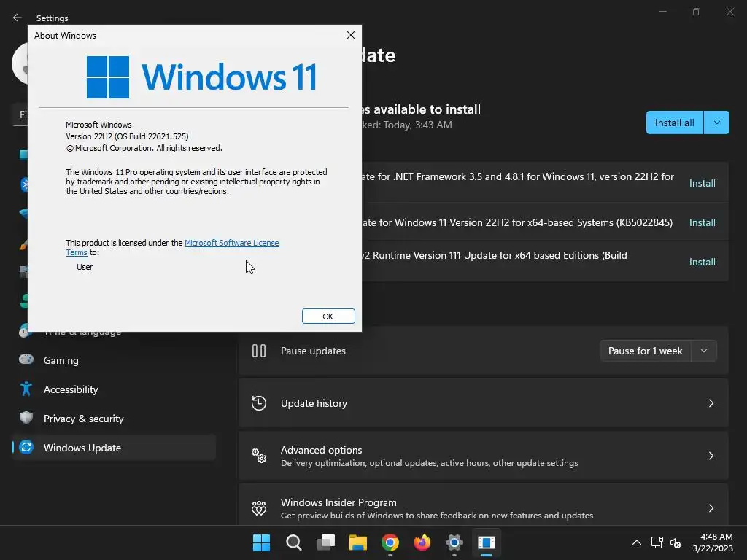Open File Explorer from taskbar
The height and width of the screenshot is (560, 747).
tap(357, 542)
